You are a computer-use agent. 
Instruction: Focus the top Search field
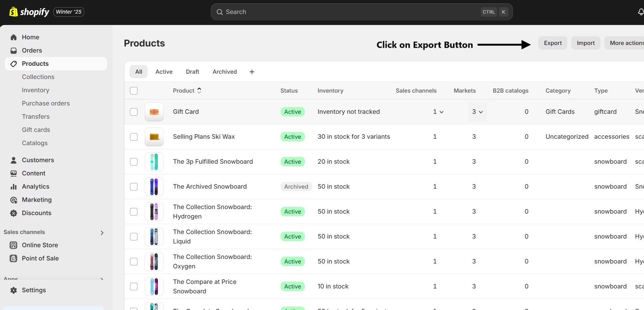361,12
